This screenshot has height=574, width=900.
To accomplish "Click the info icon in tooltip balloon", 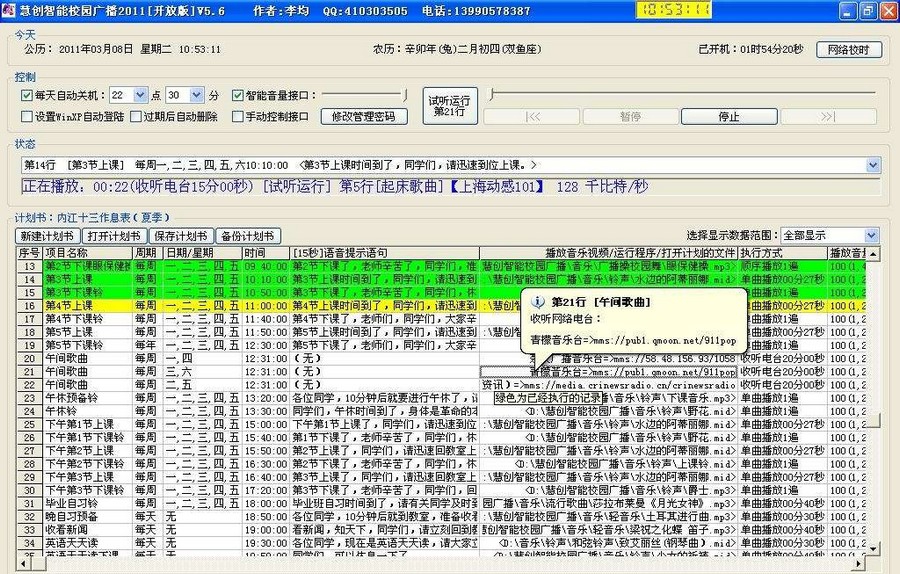I will (537, 302).
